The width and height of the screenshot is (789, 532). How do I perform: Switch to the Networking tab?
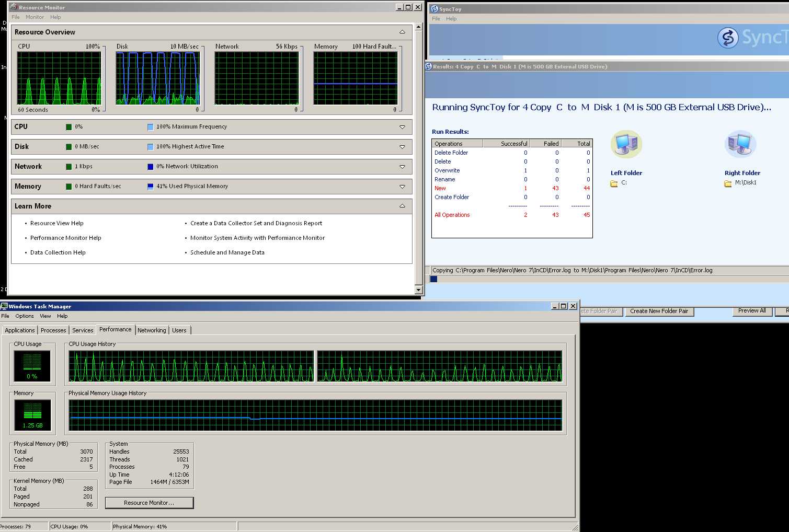[x=152, y=330]
